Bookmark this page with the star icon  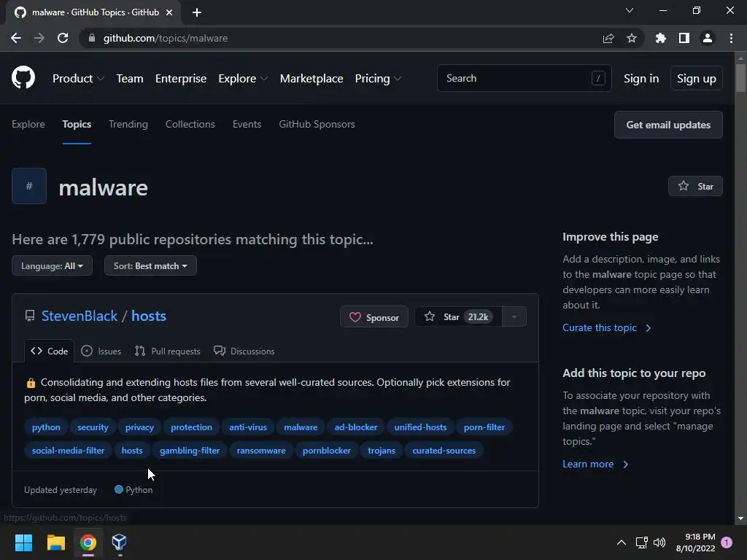[632, 38]
